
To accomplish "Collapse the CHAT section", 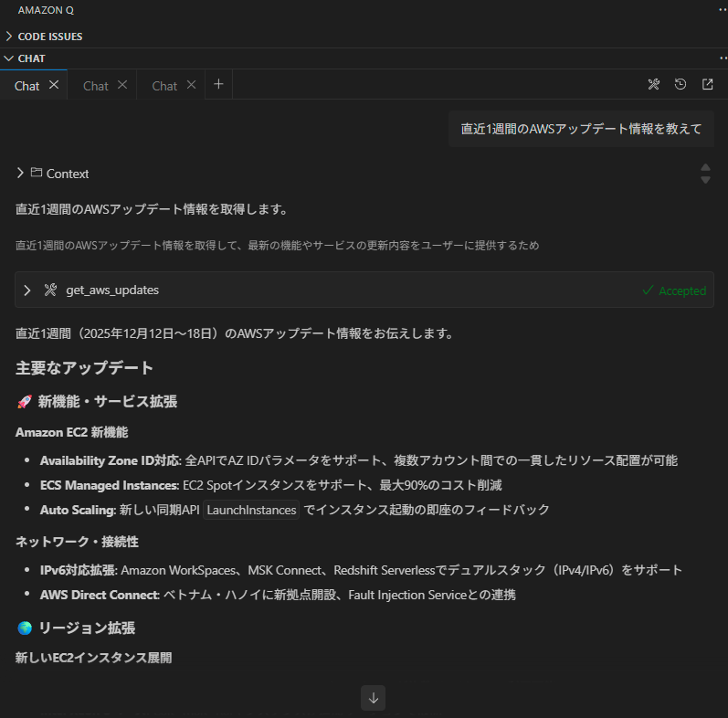I will point(31,58).
